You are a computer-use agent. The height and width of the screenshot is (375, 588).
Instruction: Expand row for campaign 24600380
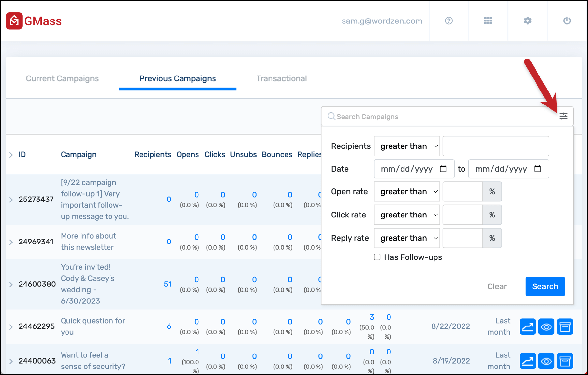coord(11,285)
